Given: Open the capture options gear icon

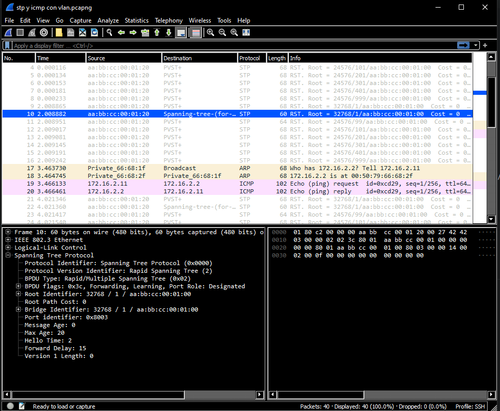Looking at the screenshot, I should 44,33.
